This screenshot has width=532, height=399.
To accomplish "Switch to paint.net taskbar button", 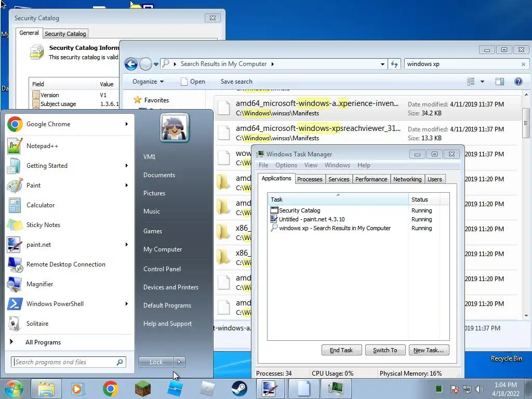I will pos(270,389).
